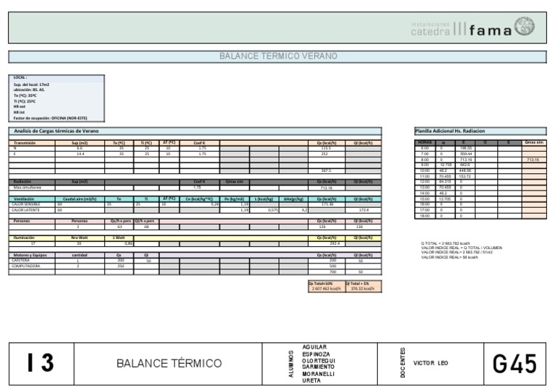Image resolution: width=555 pixels, height=392 pixels.
Task: Select the 'COMPUTADORA' row label cell
Action: coord(33,266)
